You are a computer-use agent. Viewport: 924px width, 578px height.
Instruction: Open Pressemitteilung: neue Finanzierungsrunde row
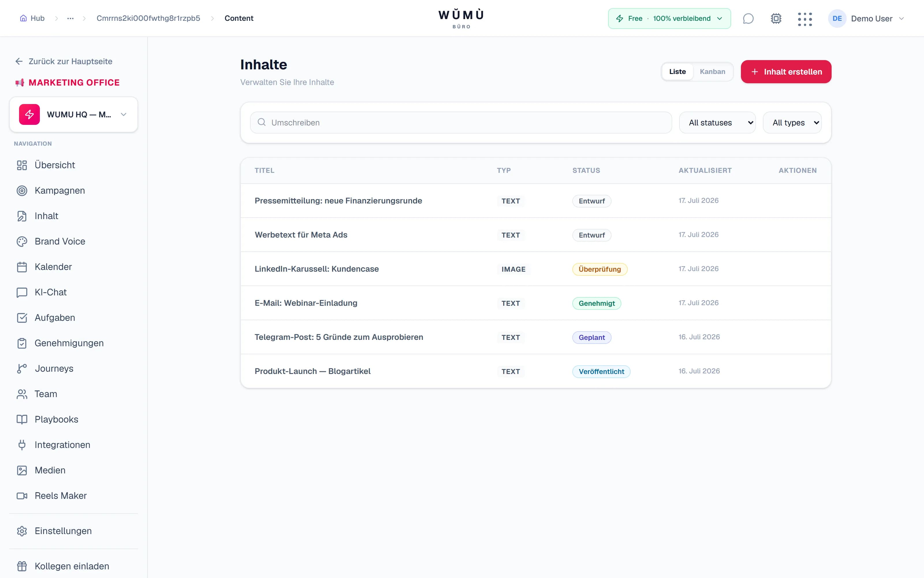tap(536, 201)
